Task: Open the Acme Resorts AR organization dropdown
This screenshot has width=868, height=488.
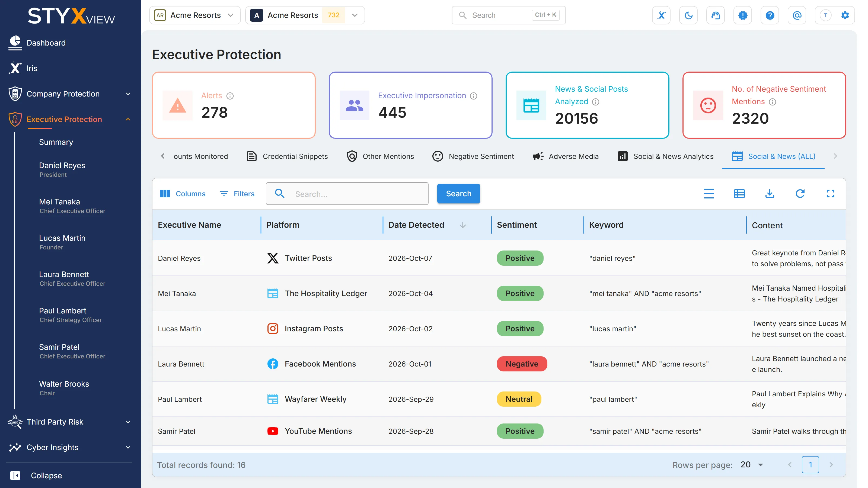Action: (x=195, y=15)
